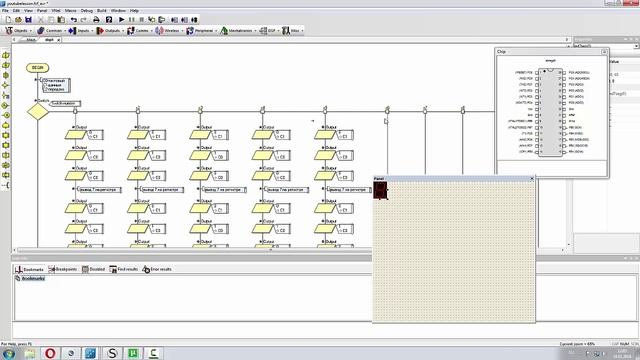Select the 7-segment display on Panel

pyautogui.click(x=380, y=191)
